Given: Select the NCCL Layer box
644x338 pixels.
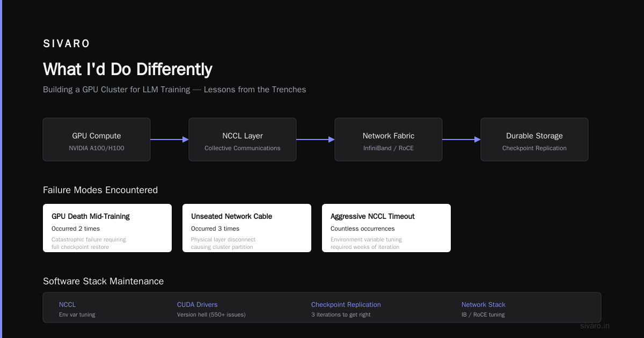Looking at the screenshot, I should coord(243,139).
